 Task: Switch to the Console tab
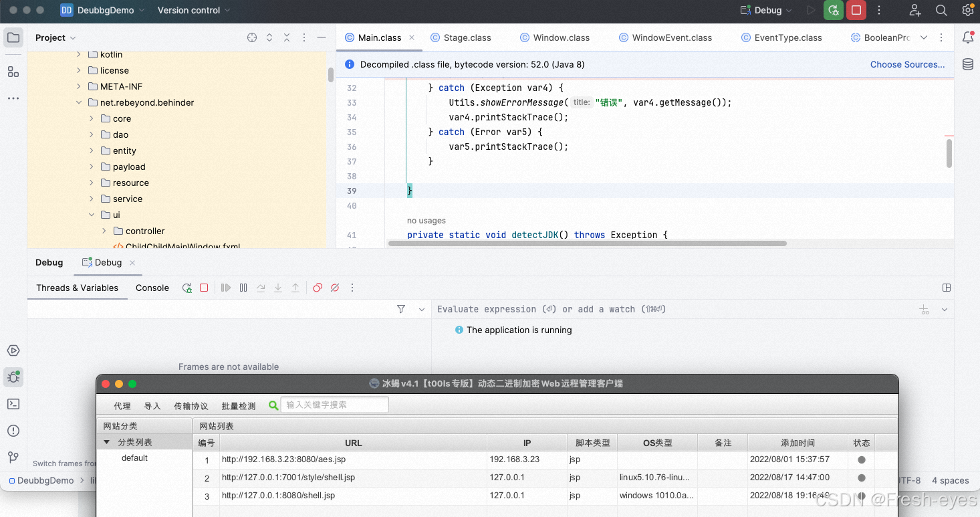tap(152, 288)
